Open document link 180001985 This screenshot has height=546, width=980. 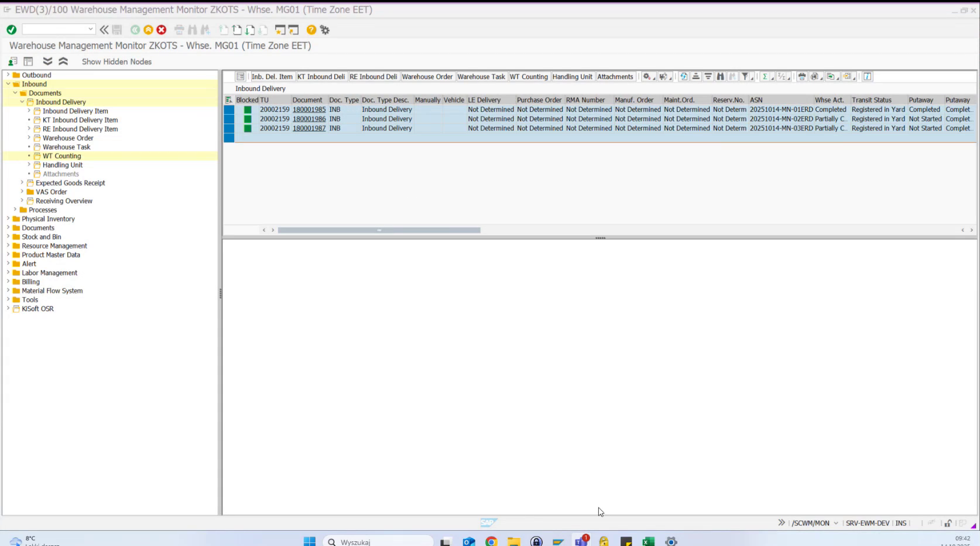pyautogui.click(x=309, y=109)
